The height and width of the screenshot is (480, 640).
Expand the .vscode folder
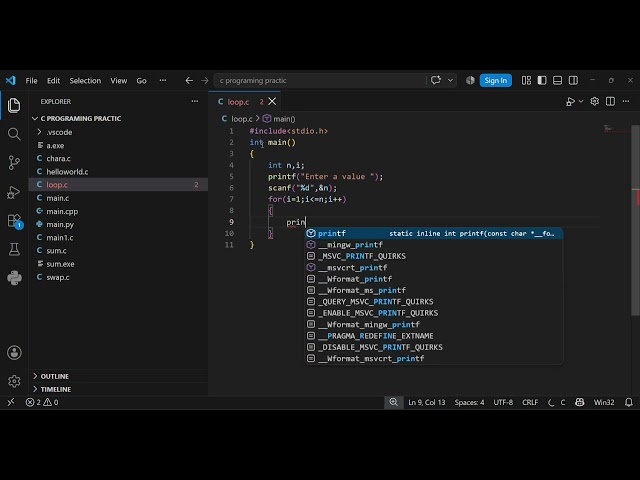(59, 132)
